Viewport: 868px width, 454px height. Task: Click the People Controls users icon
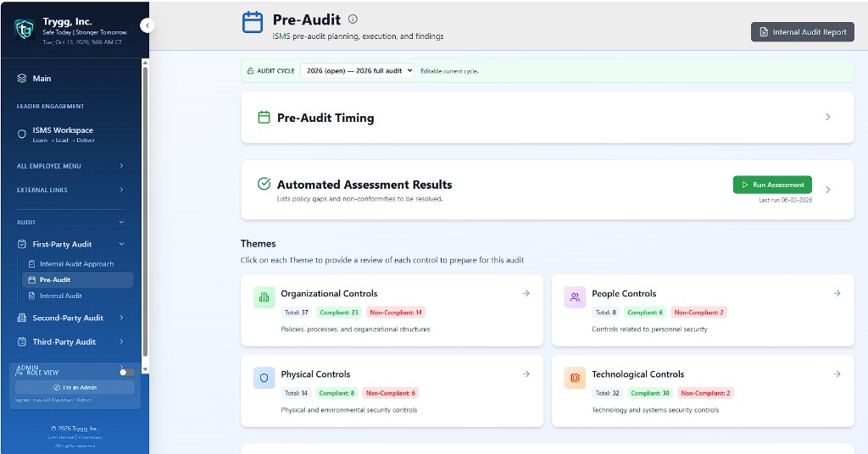point(575,297)
